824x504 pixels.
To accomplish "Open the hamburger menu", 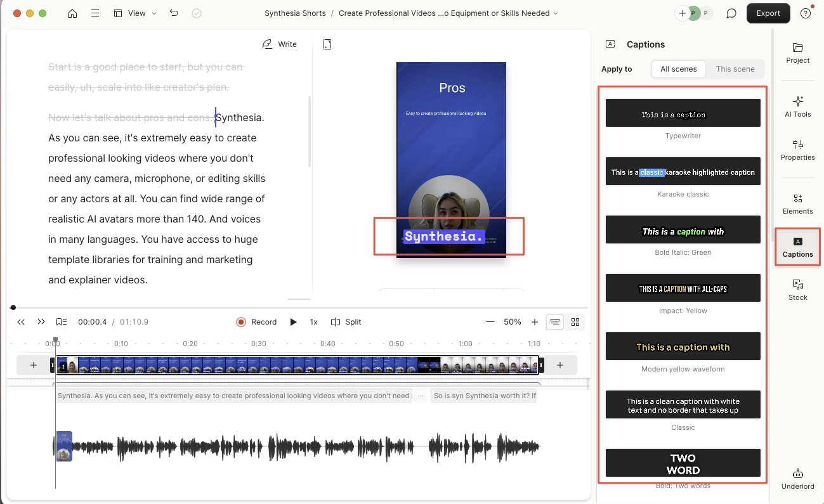I will [95, 13].
